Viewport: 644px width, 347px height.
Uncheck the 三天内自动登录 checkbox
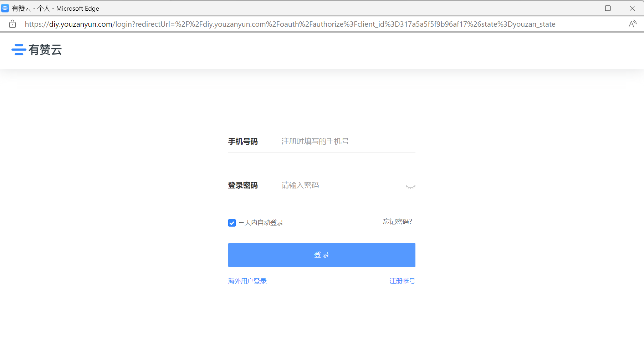coord(232,223)
